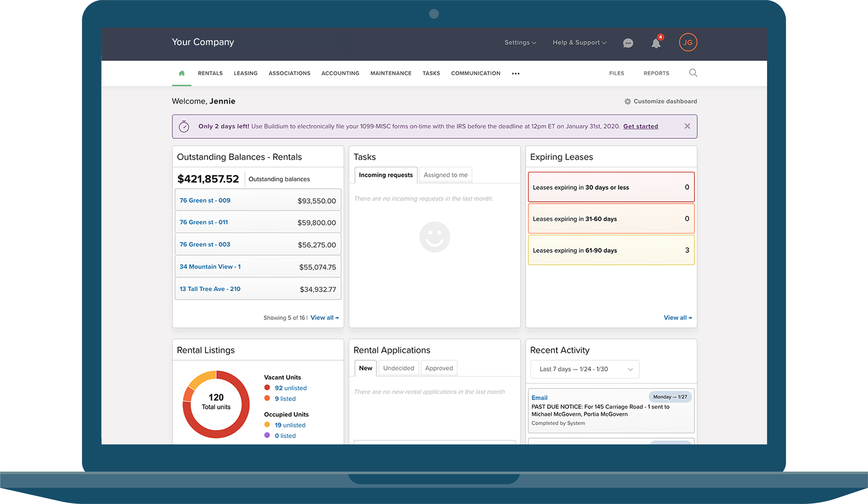This screenshot has width=868, height=504.
Task: Switch to the Assigned to me tab
Action: [x=445, y=175]
